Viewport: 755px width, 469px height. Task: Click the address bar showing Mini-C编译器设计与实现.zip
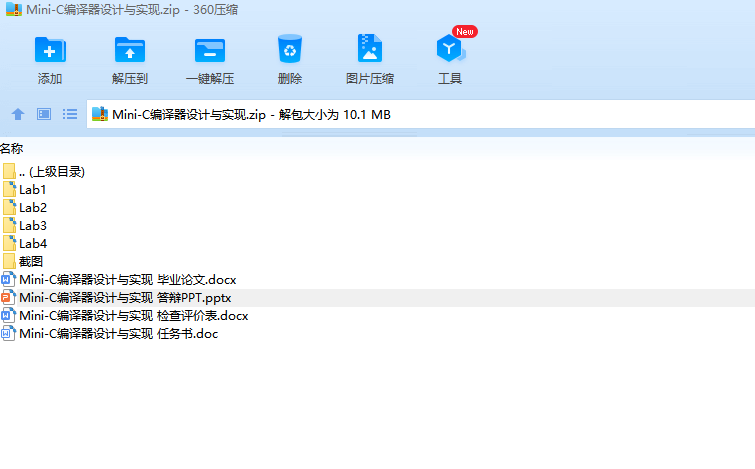(421, 115)
